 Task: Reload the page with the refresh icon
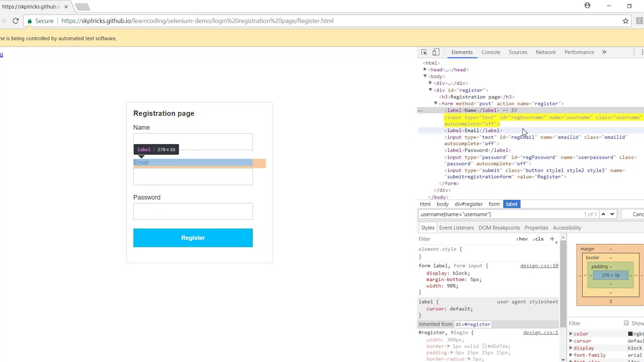tap(16, 21)
